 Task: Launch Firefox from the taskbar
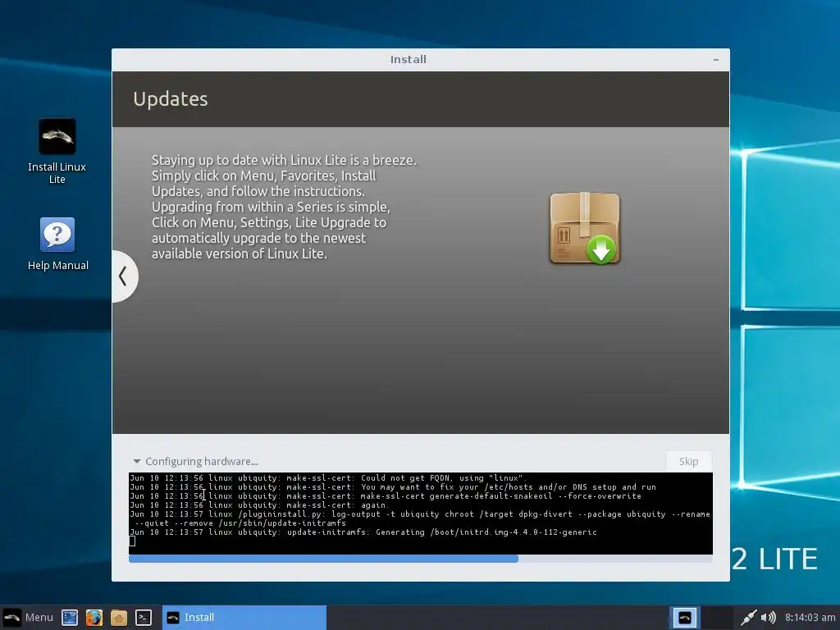click(94, 618)
